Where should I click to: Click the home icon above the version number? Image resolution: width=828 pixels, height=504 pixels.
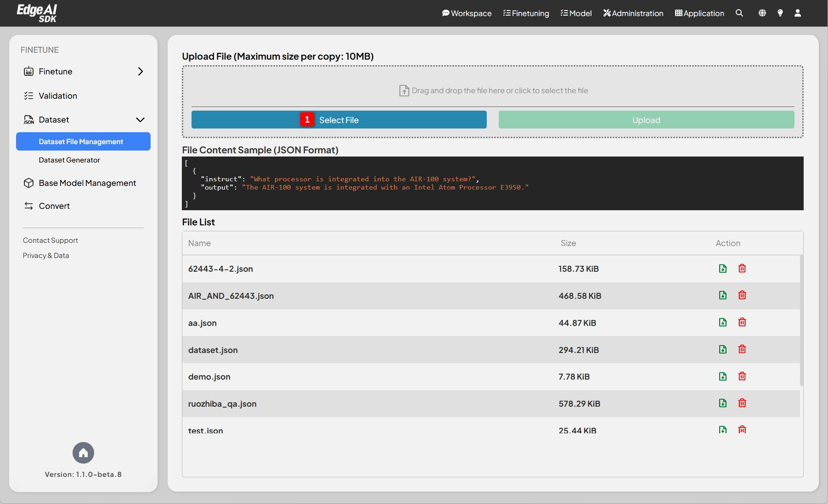coord(83,453)
